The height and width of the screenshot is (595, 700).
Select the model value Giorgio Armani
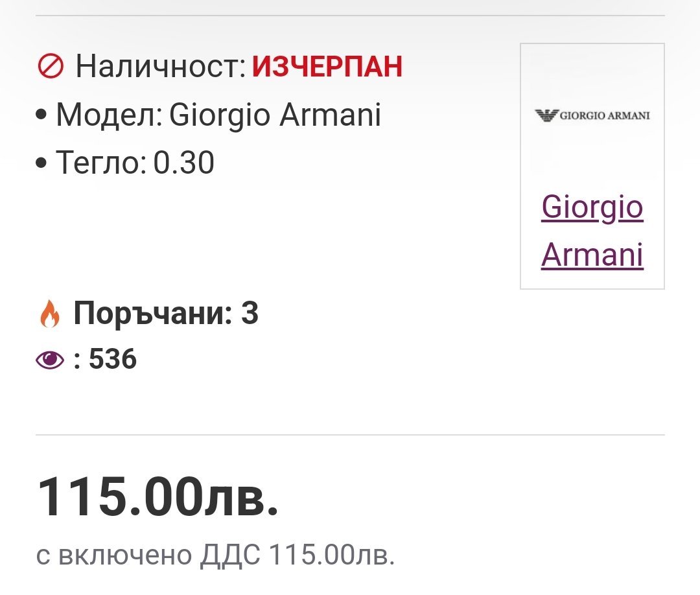coord(275,115)
